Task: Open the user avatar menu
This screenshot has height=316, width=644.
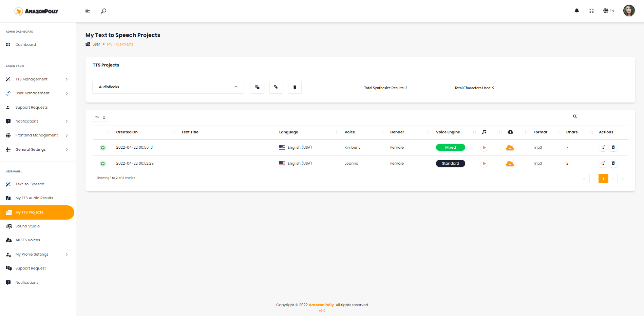Action: point(629,11)
